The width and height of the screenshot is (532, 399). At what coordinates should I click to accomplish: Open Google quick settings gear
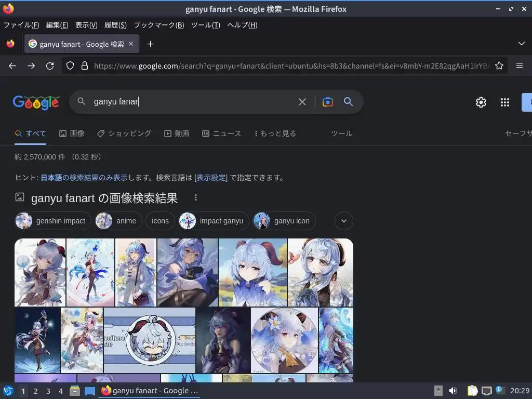click(x=481, y=102)
